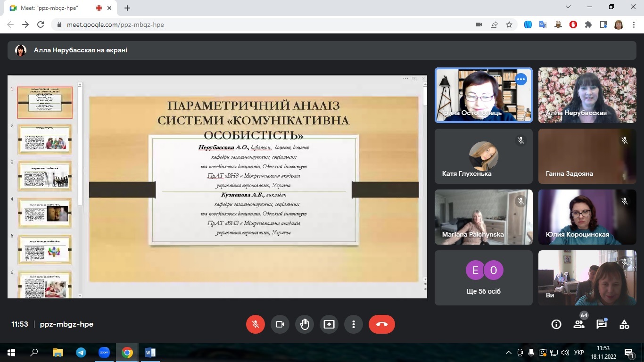
Task: Show the participants list panel
Action: (579, 324)
